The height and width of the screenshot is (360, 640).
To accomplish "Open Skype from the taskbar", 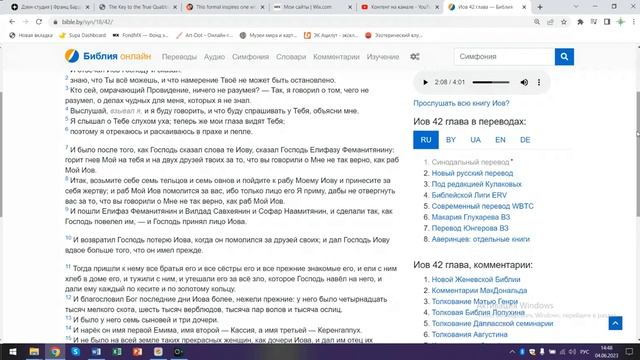I will coord(76,351).
